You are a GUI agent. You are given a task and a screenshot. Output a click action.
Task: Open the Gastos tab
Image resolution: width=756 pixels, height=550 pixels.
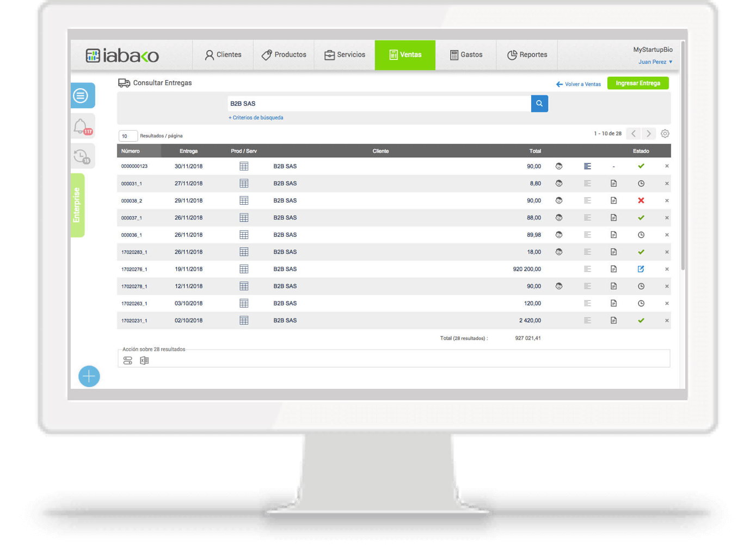466,55
